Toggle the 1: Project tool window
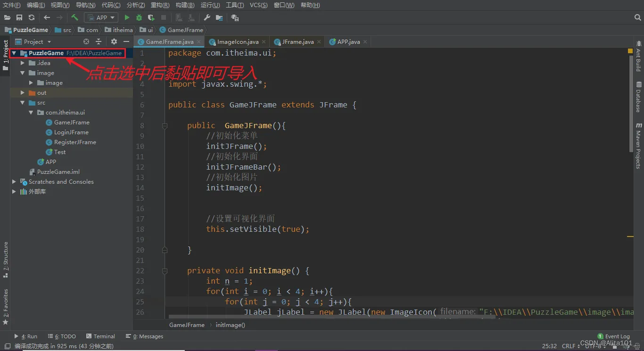The height and width of the screenshot is (351, 644). pos(5,56)
